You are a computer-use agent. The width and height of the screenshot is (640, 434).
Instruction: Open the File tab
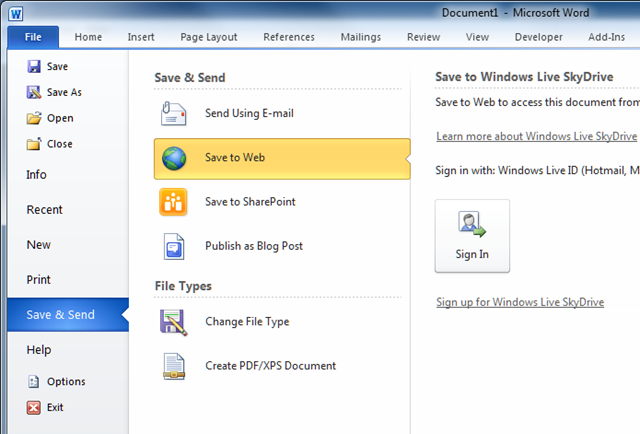coord(33,37)
